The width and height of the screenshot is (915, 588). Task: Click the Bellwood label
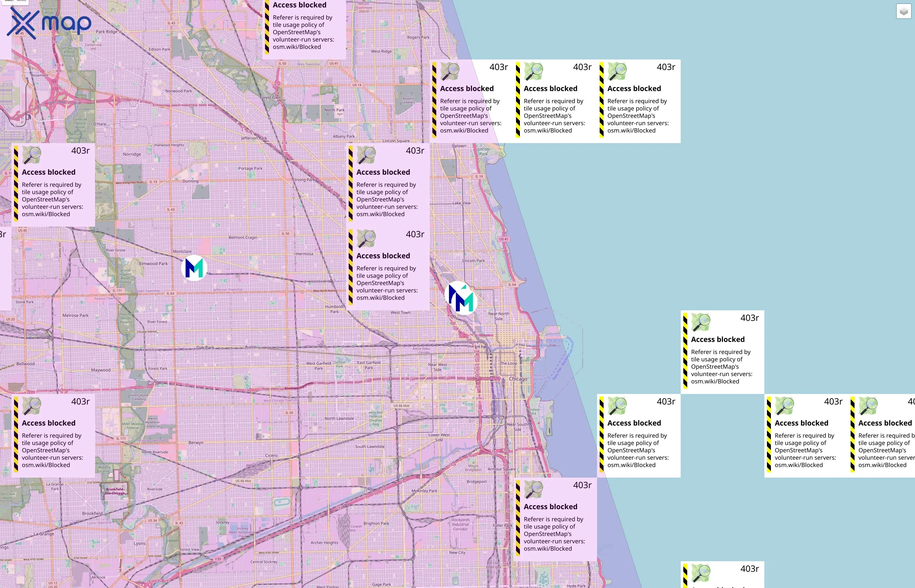point(25,364)
